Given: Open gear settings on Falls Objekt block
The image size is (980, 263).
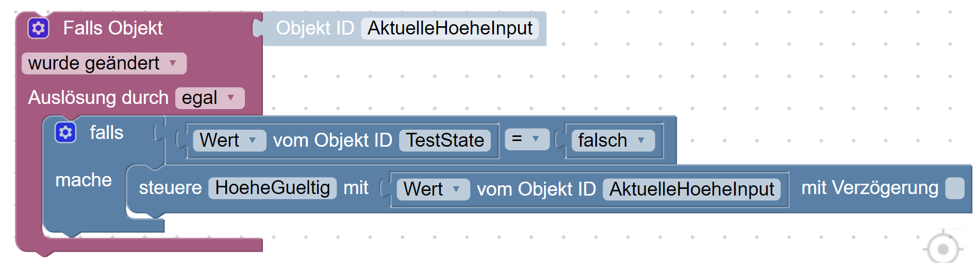Looking at the screenshot, I should 39,28.
